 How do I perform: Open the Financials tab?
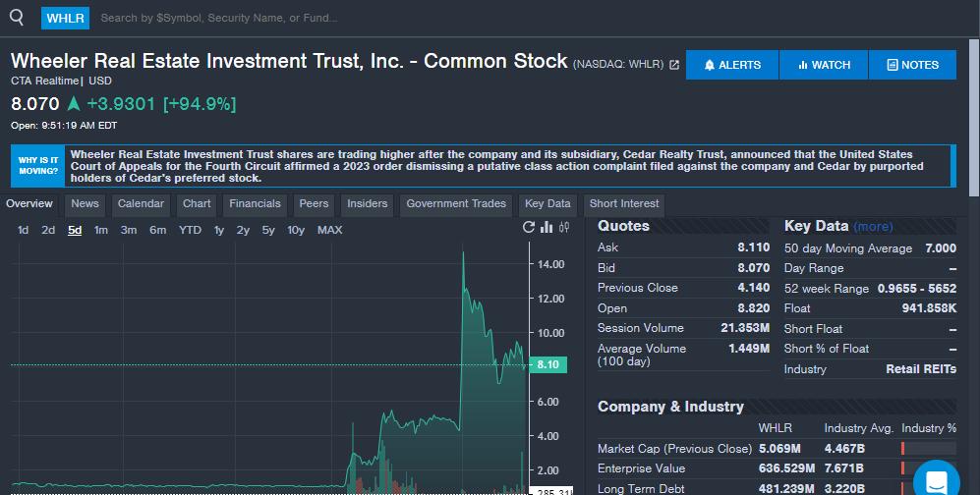(255, 204)
